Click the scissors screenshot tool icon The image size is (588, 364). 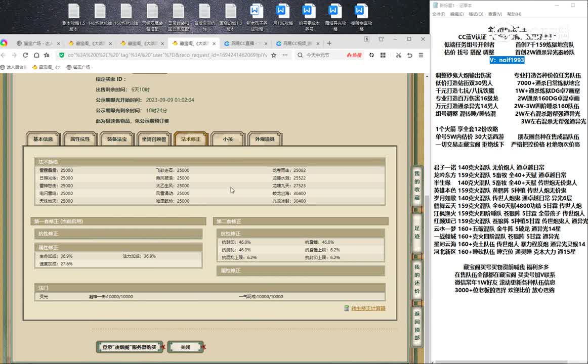(398, 55)
